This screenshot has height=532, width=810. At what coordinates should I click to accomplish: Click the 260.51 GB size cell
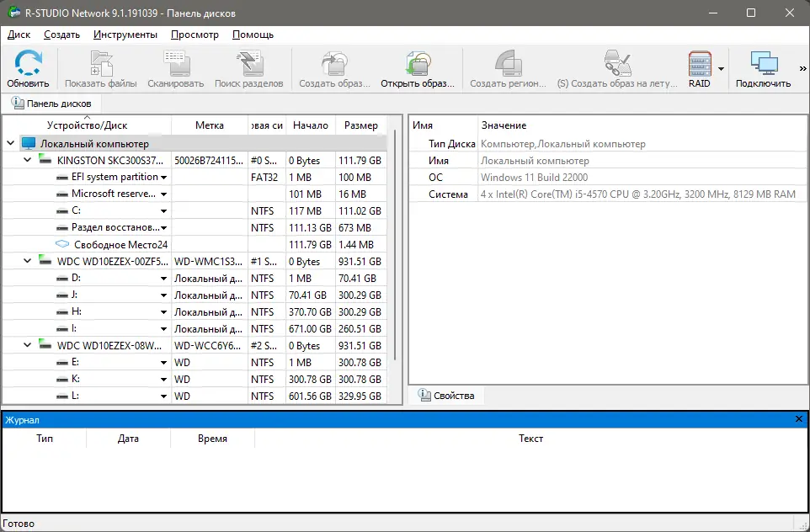(x=360, y=328)
